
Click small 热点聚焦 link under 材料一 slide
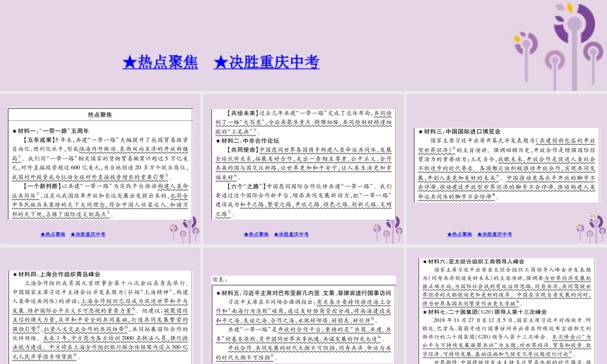tap(53, 234)
